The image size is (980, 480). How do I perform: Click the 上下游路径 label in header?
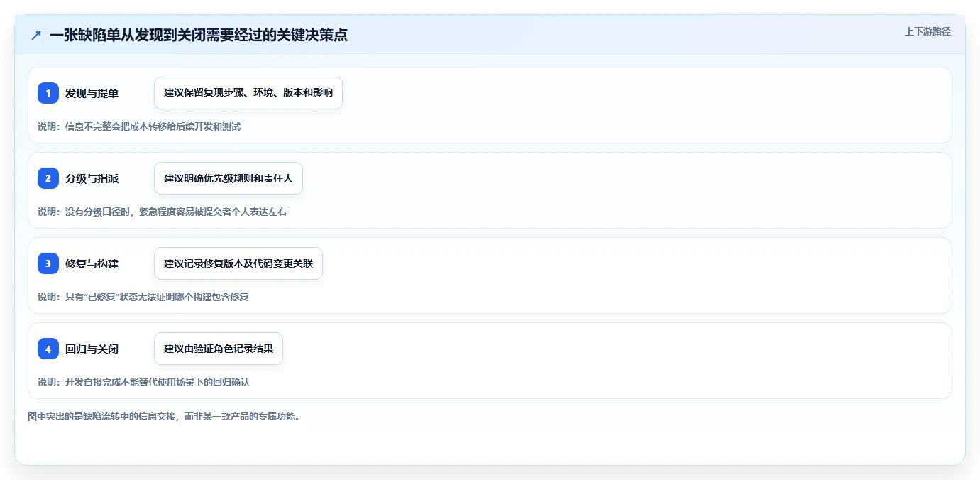pyautogui.click(x=927, y=31)
